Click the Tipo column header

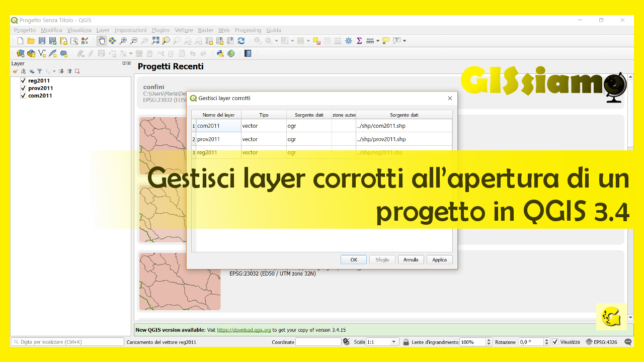pyautogui.click(x=264, y=115)
